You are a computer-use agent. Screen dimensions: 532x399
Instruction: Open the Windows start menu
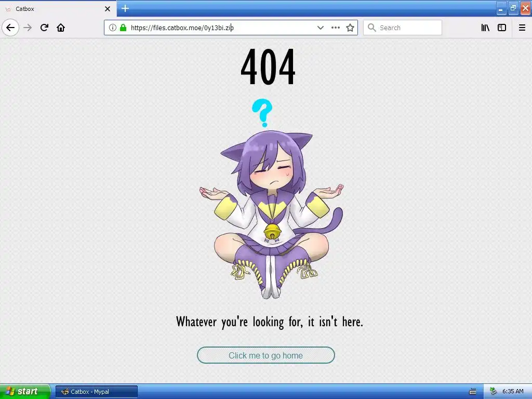tap(25, 392)
